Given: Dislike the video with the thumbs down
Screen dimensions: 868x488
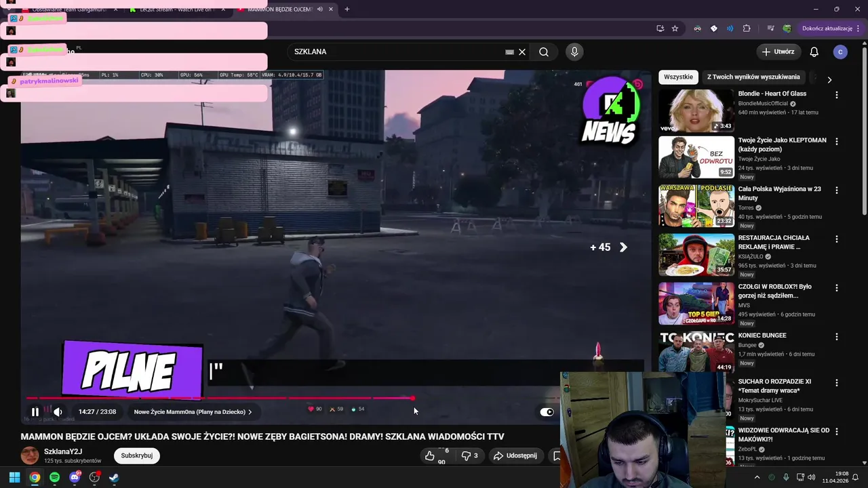Looking at the screenshot, I should click(470, 455).
